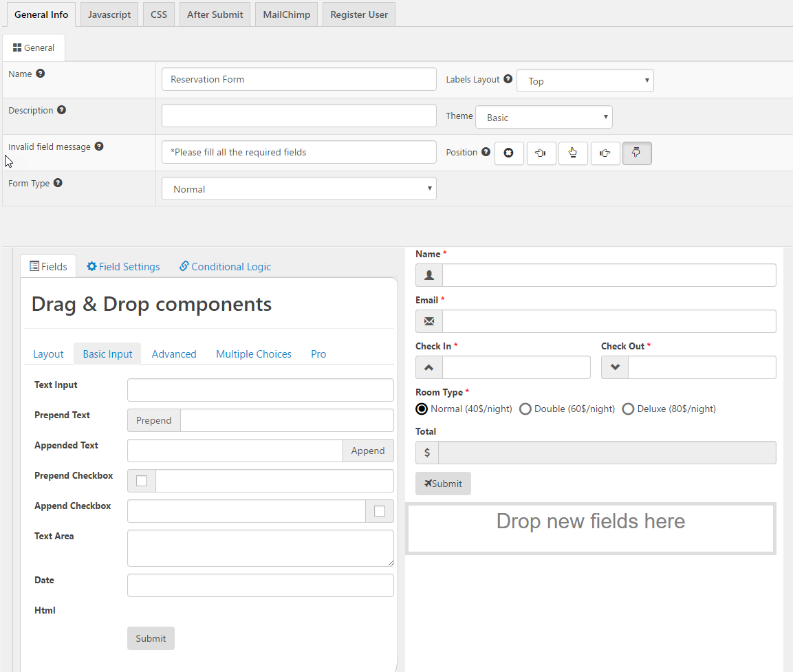Image resolution: width=793 pixels, height=672 pixels.
Task: Open the Form Type dropdown
Action: click(299, 188)
